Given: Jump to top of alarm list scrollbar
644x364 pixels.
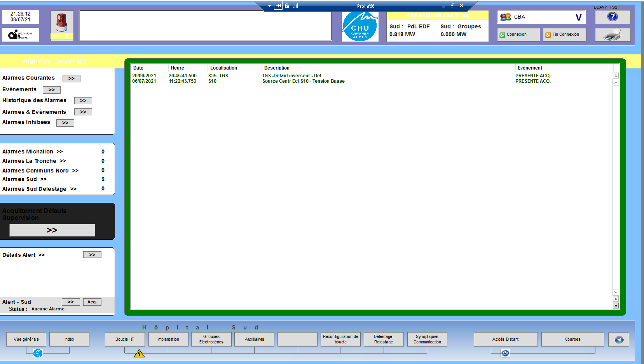Looking at the screenshot, I should (616, 76).
